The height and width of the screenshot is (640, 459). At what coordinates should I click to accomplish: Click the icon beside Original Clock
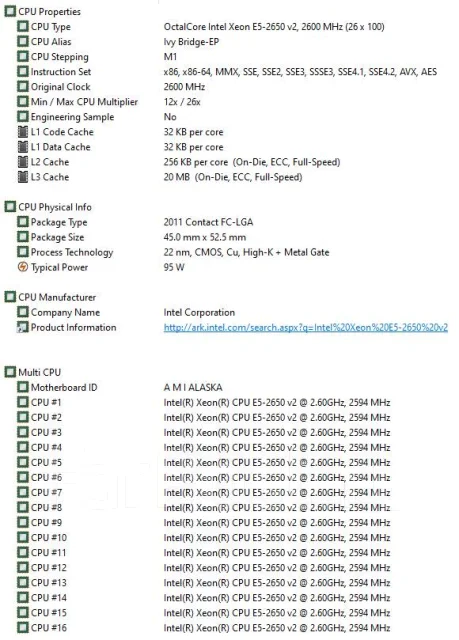point(23,87)
